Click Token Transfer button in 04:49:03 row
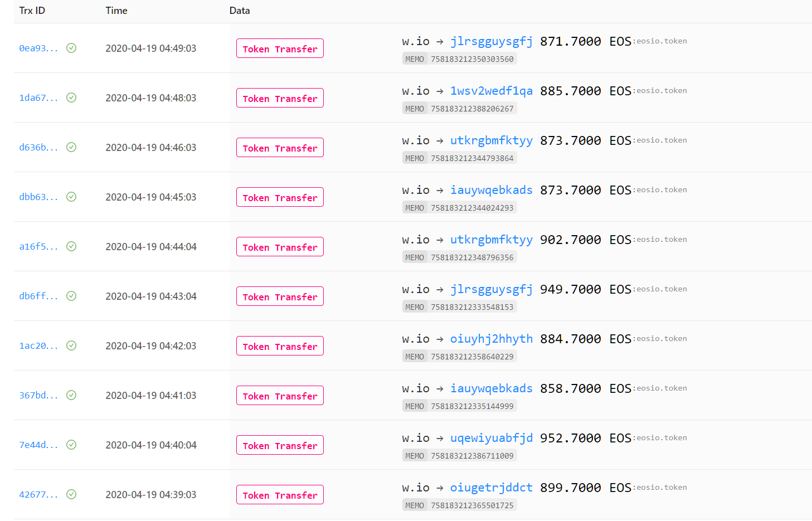The image size is (812, 521). (x=280, y=48)
